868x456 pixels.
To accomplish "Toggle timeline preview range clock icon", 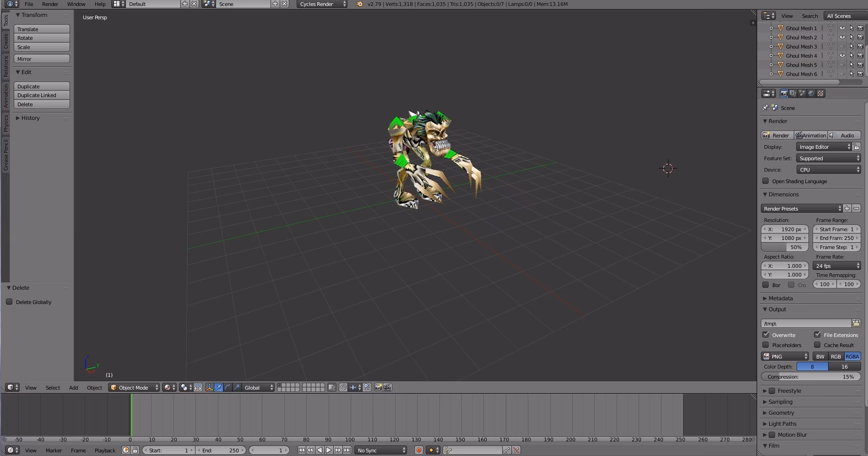I will [126, 450].
